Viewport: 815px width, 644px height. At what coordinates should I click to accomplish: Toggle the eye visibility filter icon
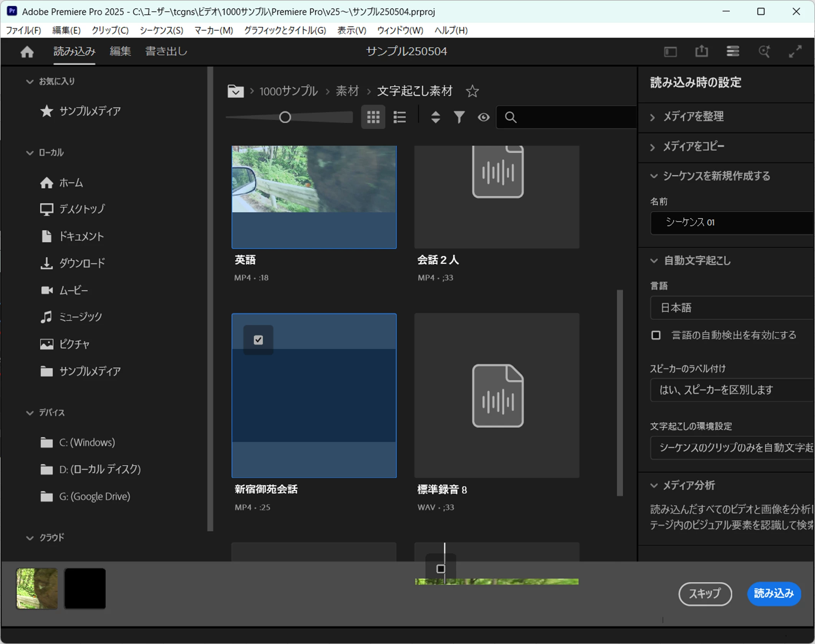pyautogui.click(x=484, y=117)
